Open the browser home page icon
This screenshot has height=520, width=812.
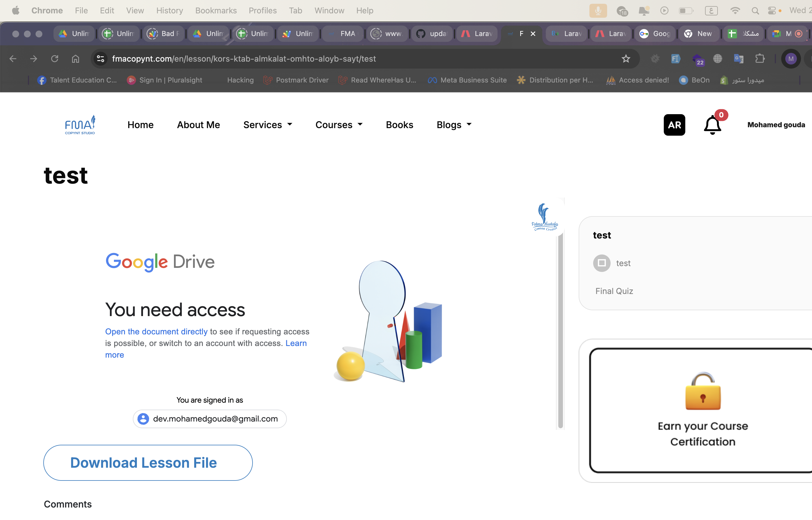click(75, 59)
